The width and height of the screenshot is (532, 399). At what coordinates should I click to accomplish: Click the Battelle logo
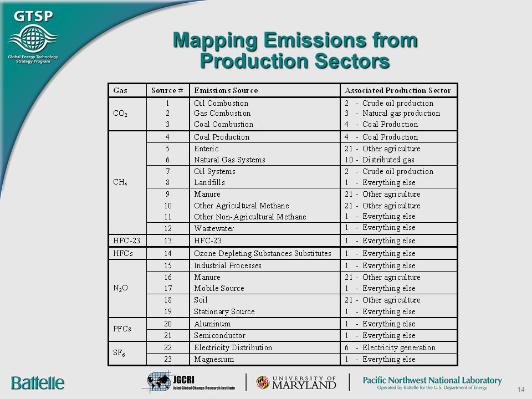pos(37,383)
